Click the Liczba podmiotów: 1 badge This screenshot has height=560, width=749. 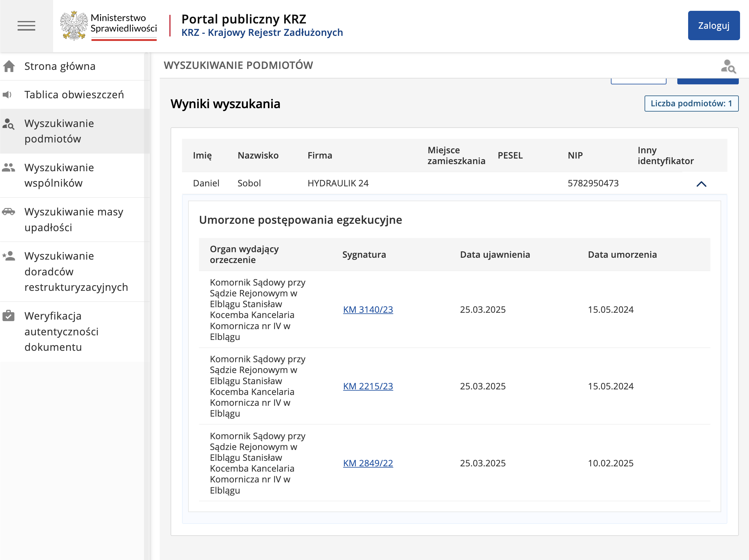coord(691,103)
